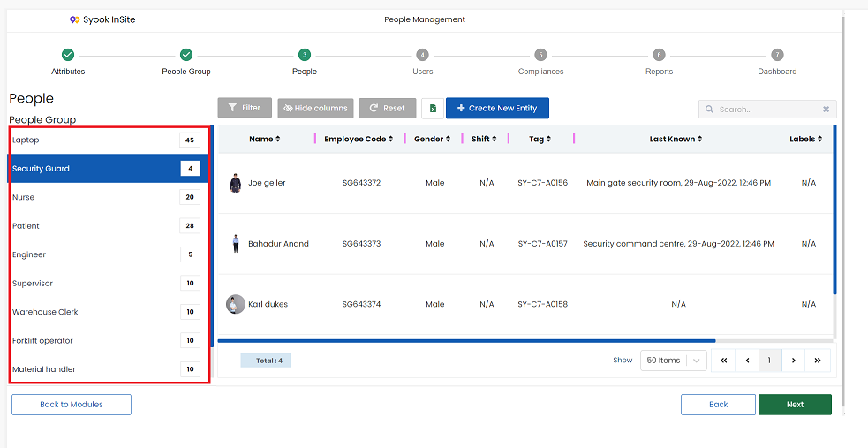
Task: Click the horizontal table scrollbar
Action: pos(466,340)
